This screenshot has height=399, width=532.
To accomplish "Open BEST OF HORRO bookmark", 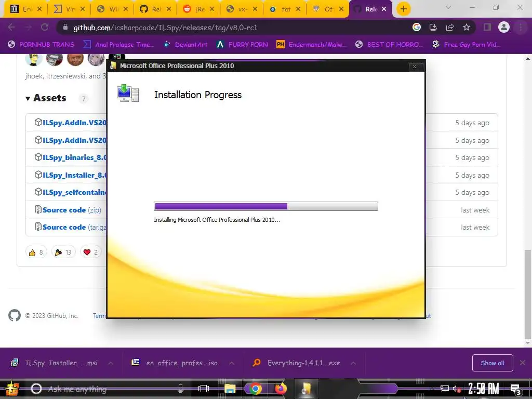I will point(389,45).
